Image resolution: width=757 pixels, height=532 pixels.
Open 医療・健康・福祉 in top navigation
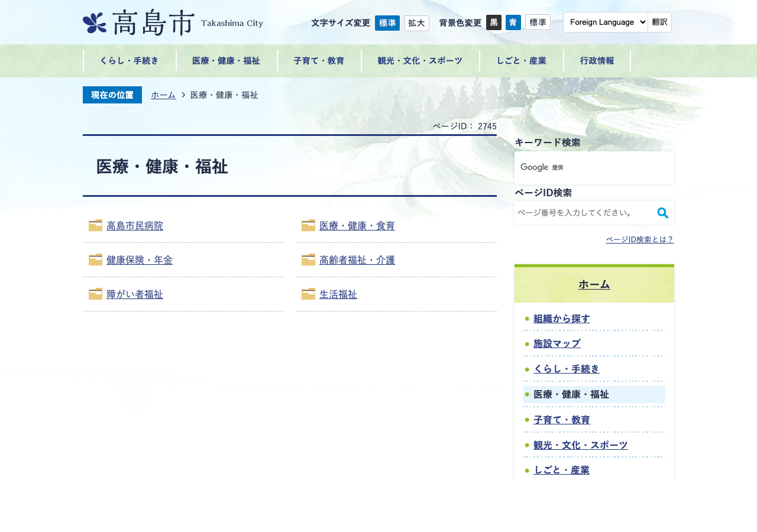click(x=227, y=61)
